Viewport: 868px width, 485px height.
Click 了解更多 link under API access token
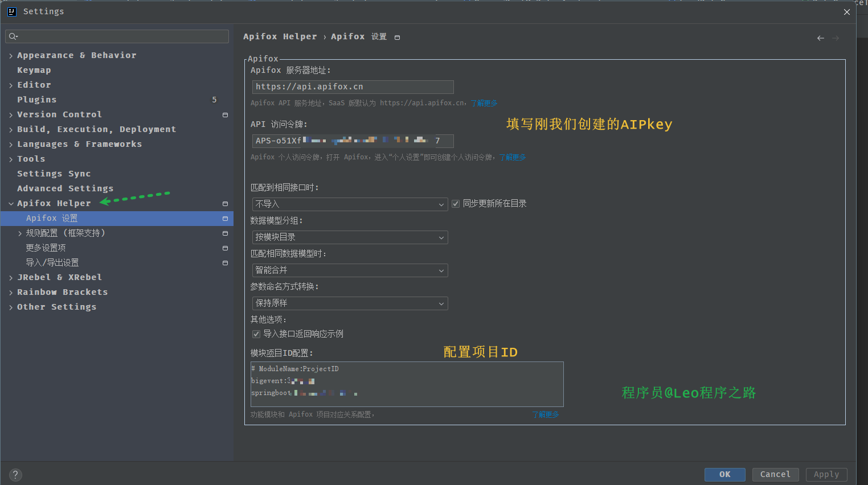(513, 157)
